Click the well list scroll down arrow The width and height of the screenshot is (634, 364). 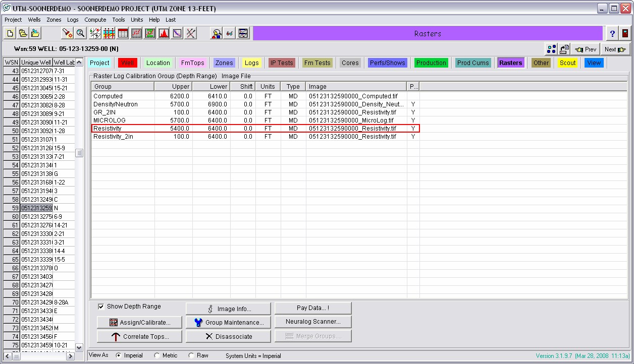pyautogui.click(x=79, y=347)
